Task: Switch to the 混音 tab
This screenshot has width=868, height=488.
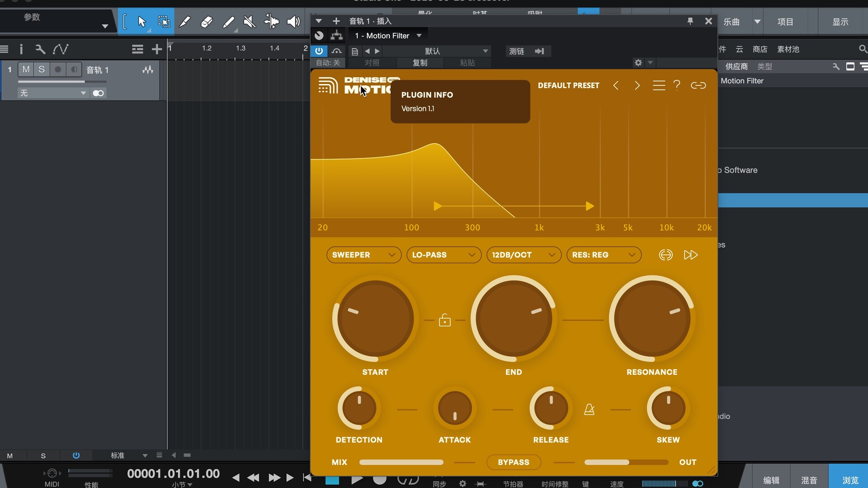Action: click(x=809, y=480)
